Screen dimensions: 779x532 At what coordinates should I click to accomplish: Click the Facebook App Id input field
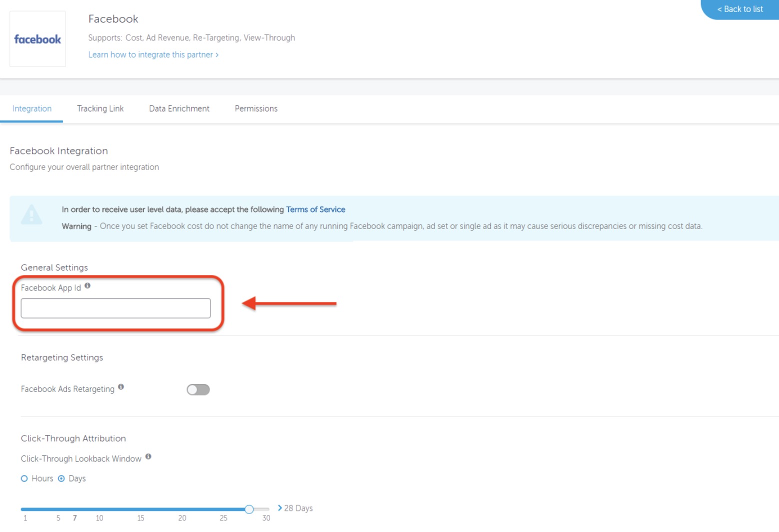[115, 308]
